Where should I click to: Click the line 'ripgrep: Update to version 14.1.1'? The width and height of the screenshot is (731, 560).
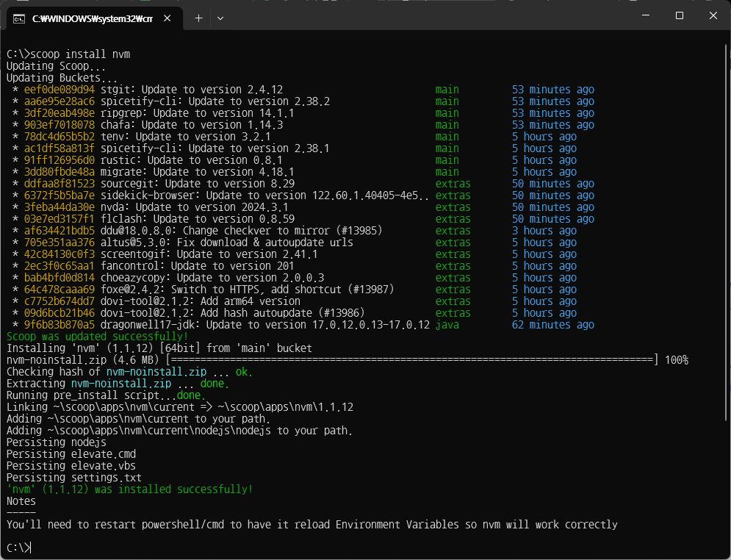pyautogui.click(x=197, y=113)
